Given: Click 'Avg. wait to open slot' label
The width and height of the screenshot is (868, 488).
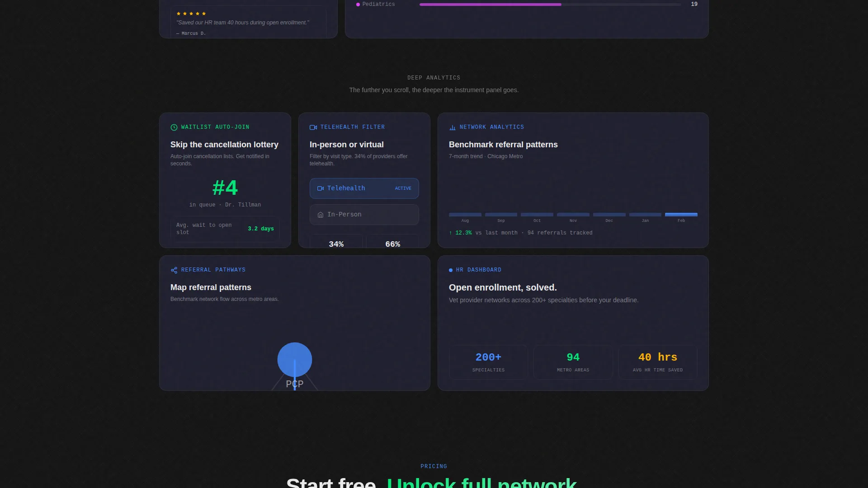Looking at the screenshot, I should coord(204,229).
